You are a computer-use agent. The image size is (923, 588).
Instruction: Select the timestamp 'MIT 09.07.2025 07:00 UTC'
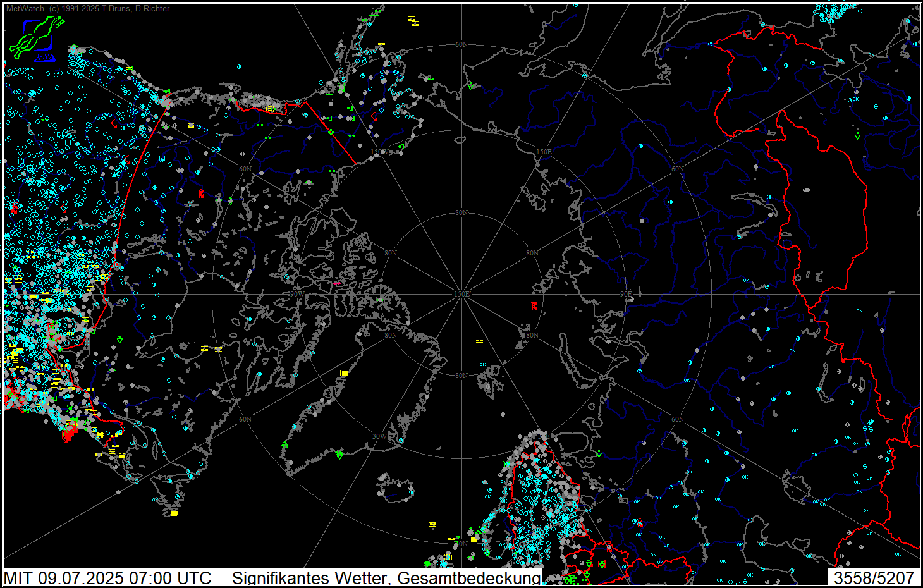(107, 578)
